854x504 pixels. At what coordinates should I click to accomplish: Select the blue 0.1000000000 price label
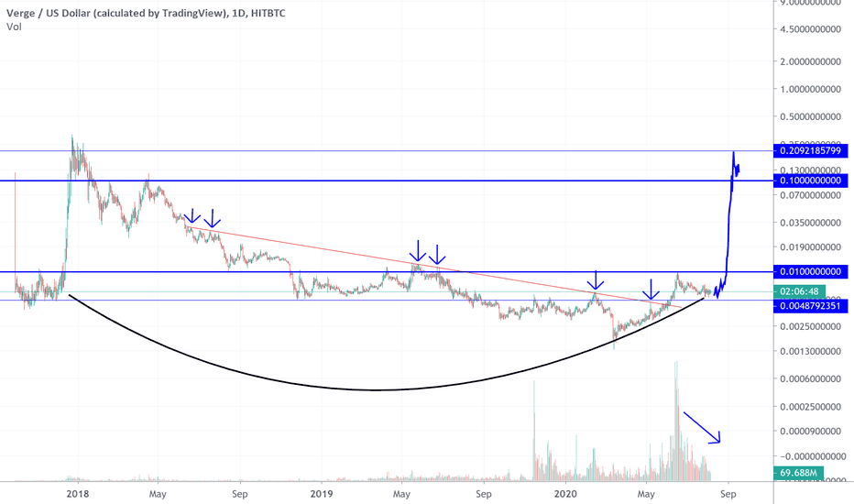[x=810, y=181]
